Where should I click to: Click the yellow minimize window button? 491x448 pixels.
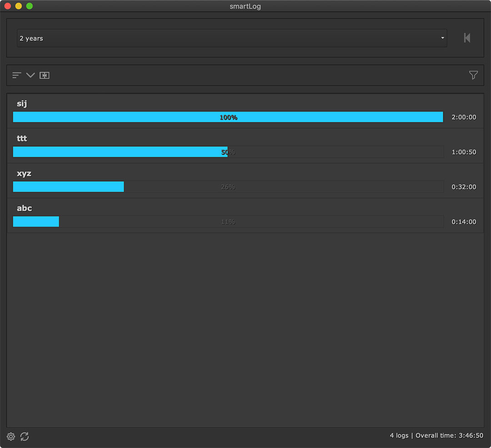pos(19,6)
